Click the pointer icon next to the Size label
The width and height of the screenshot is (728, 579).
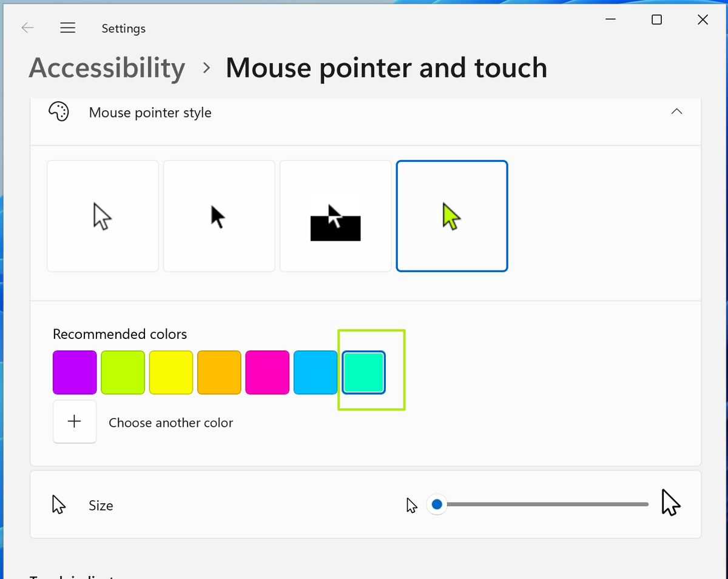pos(58,503)
